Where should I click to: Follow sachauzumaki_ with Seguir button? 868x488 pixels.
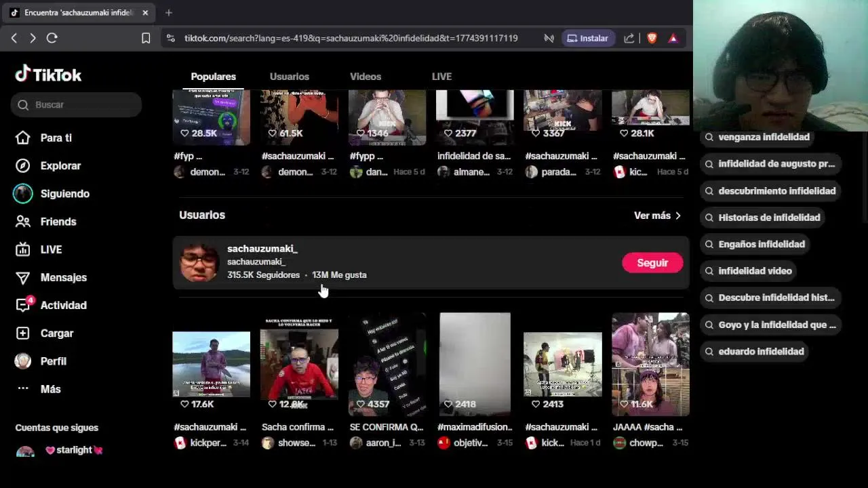[652, 263]
